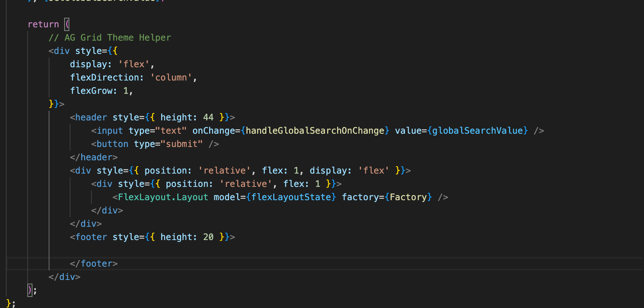Click the 'value' attribute on the input
The width and height of the screenshot is (644, 308).
[408, 131]
